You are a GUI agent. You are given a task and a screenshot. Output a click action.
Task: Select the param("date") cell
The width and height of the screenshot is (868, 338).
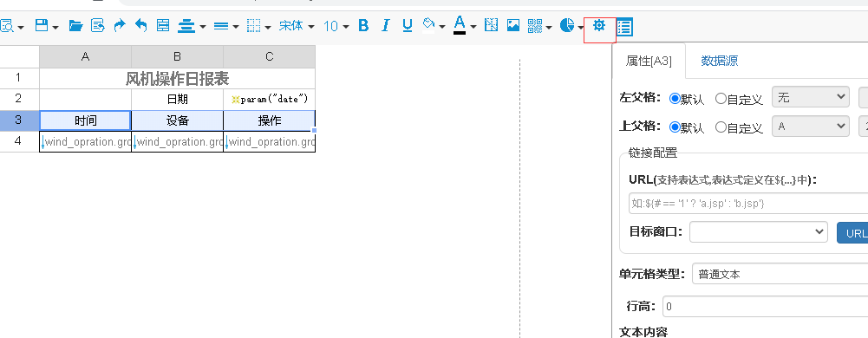[x=269, y=99]
